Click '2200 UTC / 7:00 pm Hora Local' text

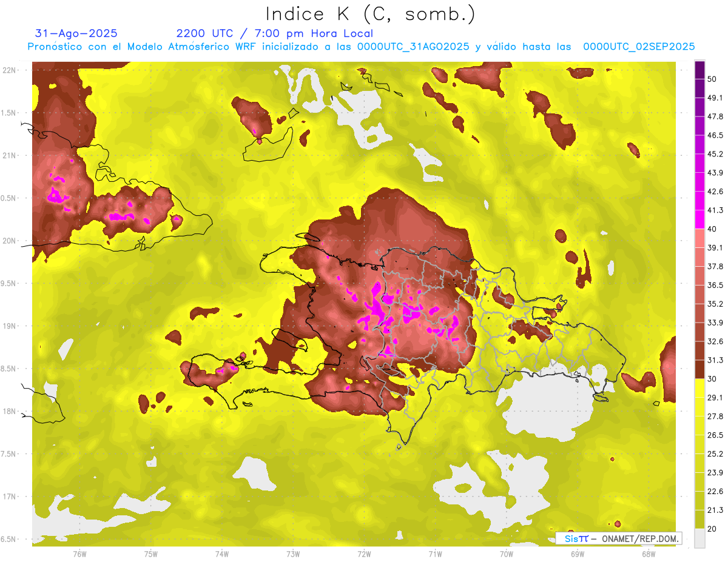[274, 33]
